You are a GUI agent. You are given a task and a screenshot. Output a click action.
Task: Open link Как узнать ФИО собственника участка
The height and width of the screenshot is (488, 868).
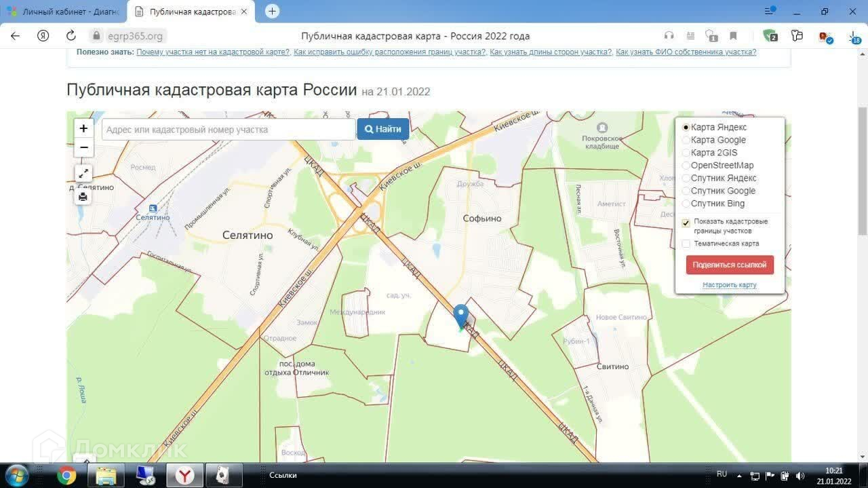coord(686,52)
